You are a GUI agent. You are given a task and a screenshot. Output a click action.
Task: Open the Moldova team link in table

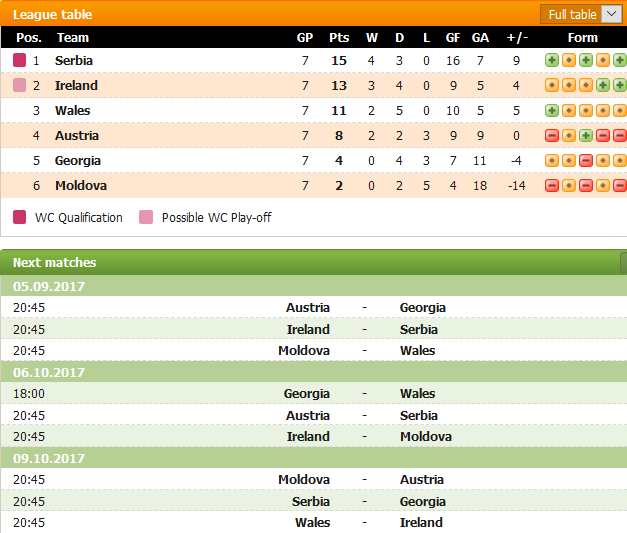pyautogui.click(x=81, y=186)
